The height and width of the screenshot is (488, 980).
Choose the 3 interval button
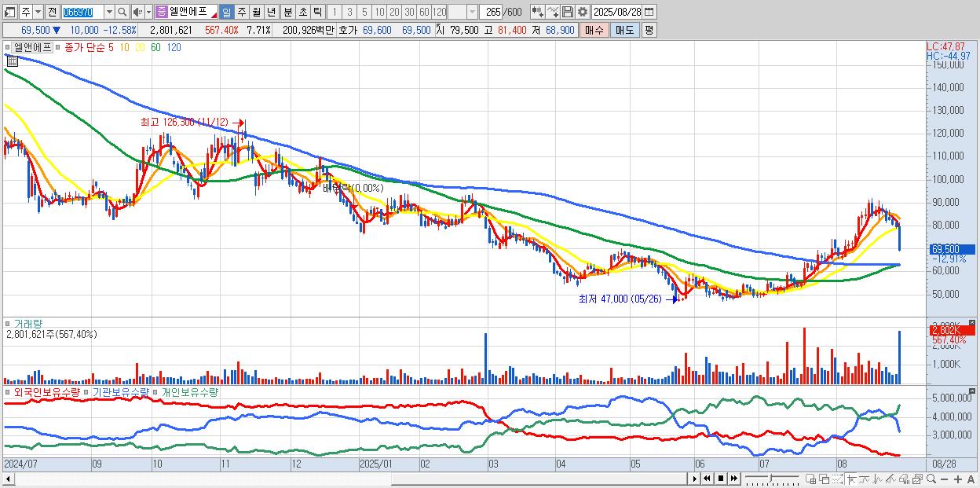pyautogui.click(x=349, y=12)
